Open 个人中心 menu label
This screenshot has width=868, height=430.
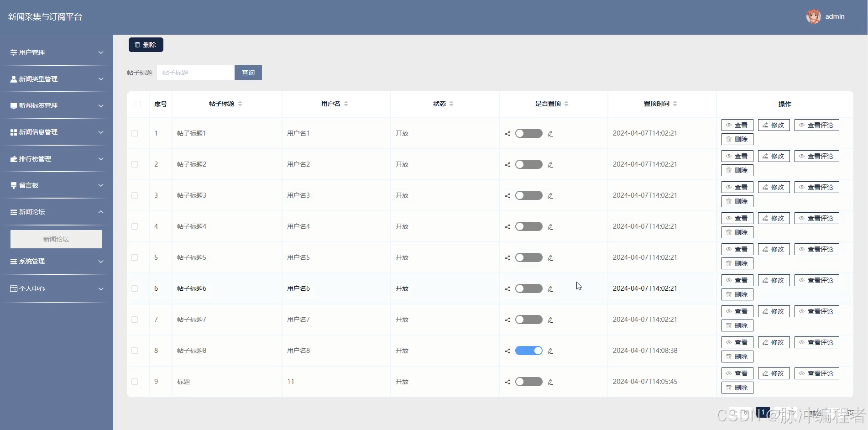[32, 288]
